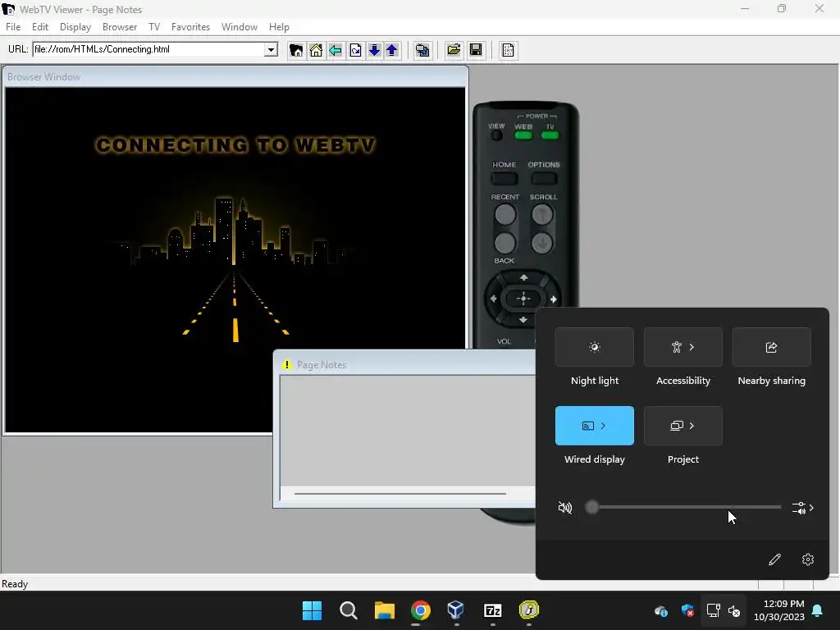840x630 pixels.
Task: Toggle Nearby sharing quick setting
Action: pos(771,347)
